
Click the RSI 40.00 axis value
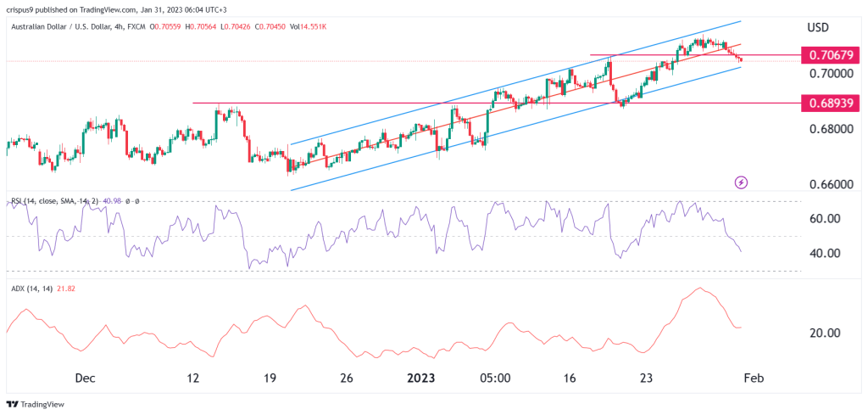(x=826, y=253)
